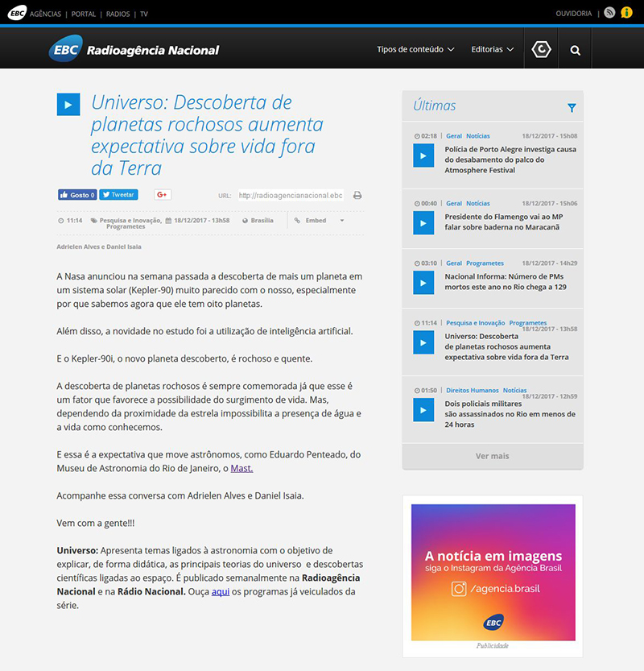
Task: Click the article URL text field
Action: click(x=291, y=195)
